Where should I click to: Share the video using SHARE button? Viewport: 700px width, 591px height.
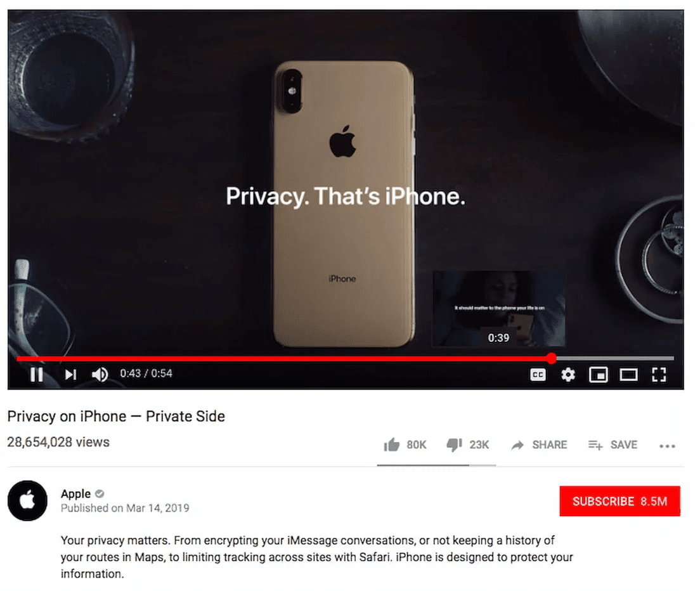[x=540, y=445]
